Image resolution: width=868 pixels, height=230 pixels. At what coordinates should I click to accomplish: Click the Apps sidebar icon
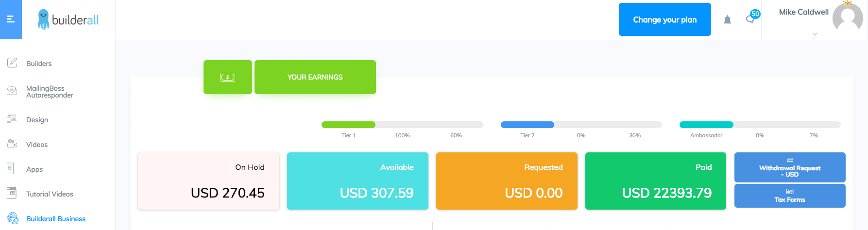click(11, 169)
